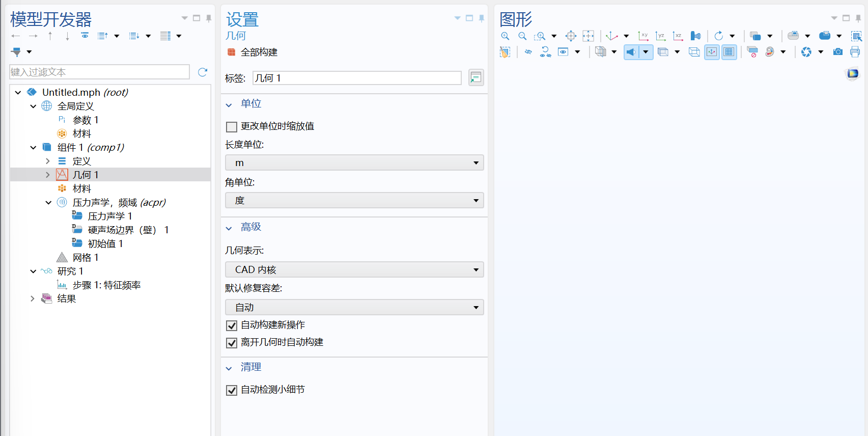Switch to the xy view
Viewport: 868px width, 436px height.
point(643,36)
